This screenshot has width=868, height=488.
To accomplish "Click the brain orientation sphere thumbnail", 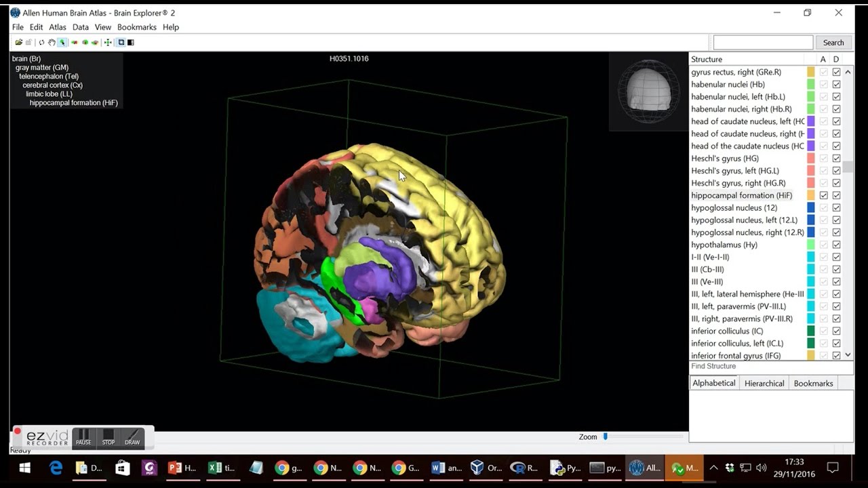I will point(648,90).
